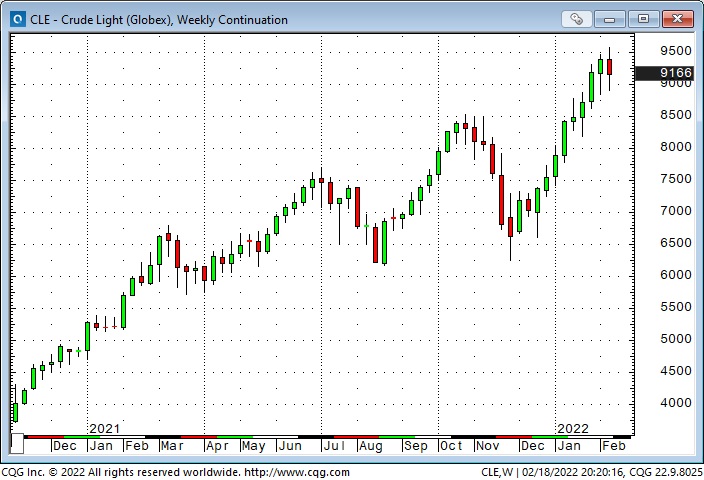Viewport: 704px width, 480px height.
Task: Click the Sep month label
Action: pyautogui.click(x=416, y=446)
